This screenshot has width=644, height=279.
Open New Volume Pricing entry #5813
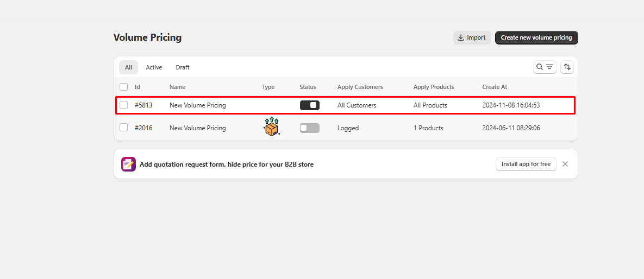point(197,105)
